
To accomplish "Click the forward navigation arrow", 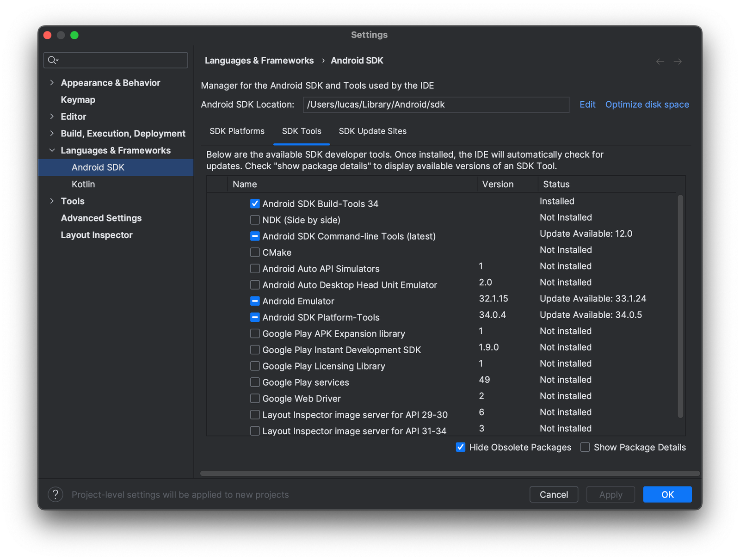I will point(678,61).
